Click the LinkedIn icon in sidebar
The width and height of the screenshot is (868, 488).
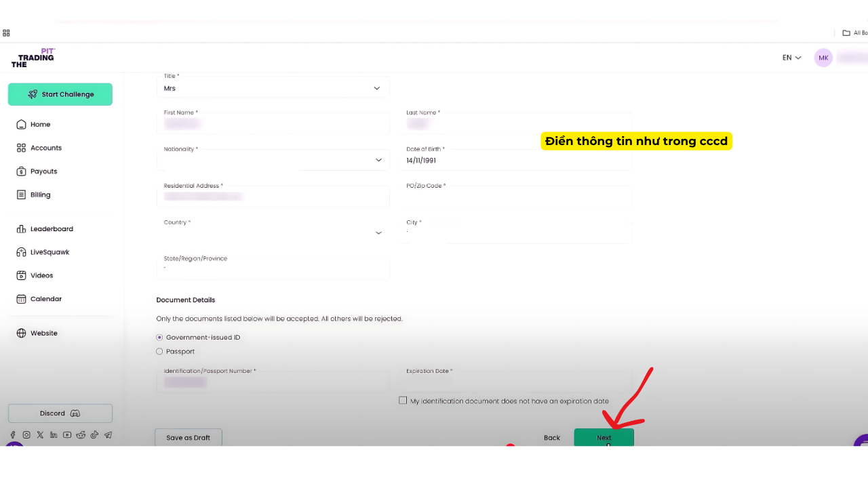(54, 435)
